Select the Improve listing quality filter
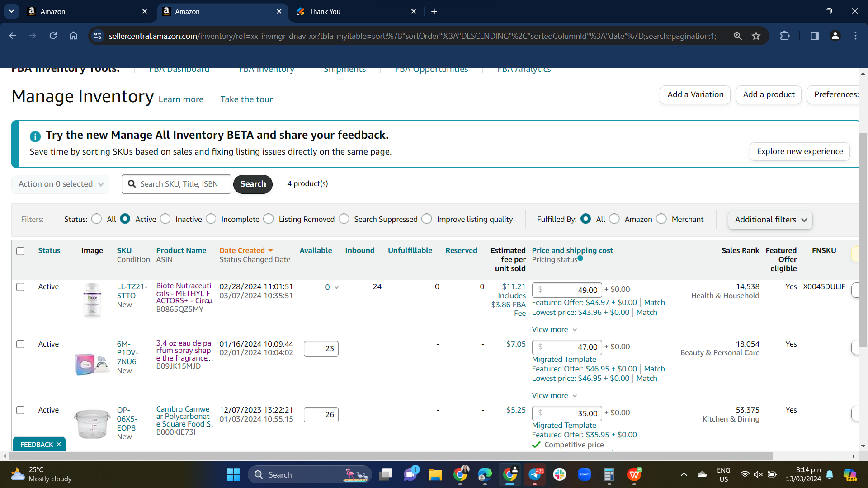 click(427, 219)
